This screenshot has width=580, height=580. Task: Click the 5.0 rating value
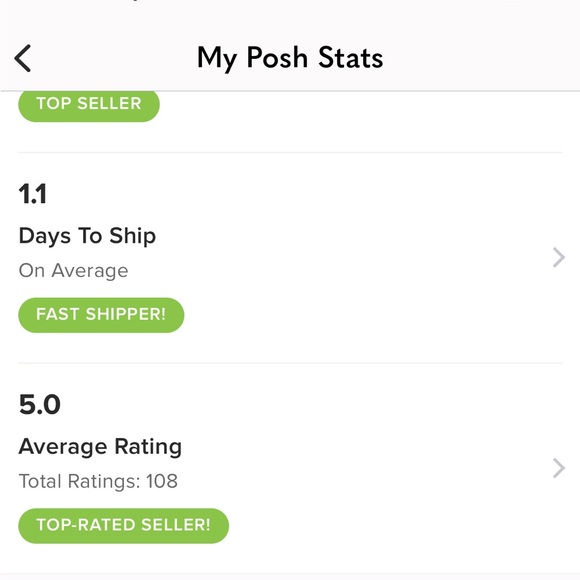click(x=40, y=404)
